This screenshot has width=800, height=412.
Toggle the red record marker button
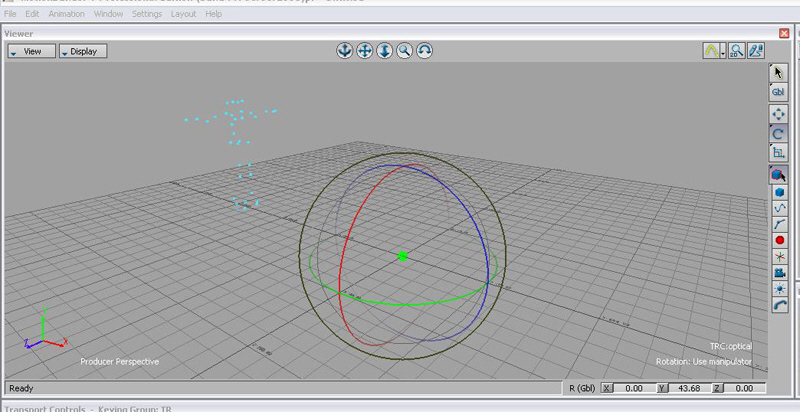click(779, 240)
